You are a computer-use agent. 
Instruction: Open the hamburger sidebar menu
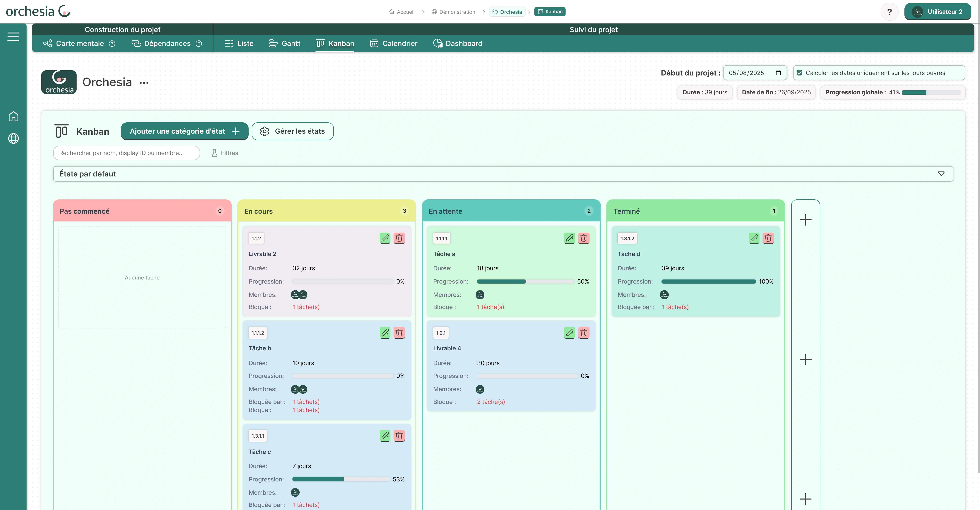click(x=13, y=37)
